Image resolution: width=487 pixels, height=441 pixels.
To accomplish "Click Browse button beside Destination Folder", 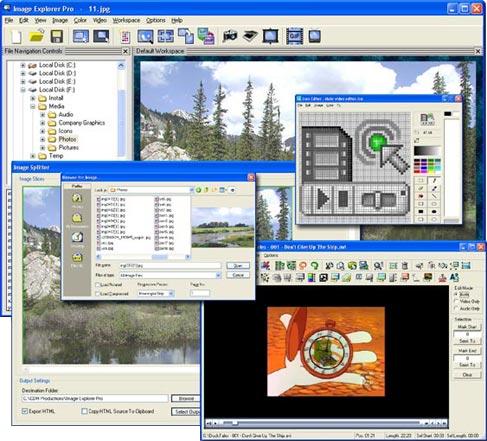I will click(186, 398).
